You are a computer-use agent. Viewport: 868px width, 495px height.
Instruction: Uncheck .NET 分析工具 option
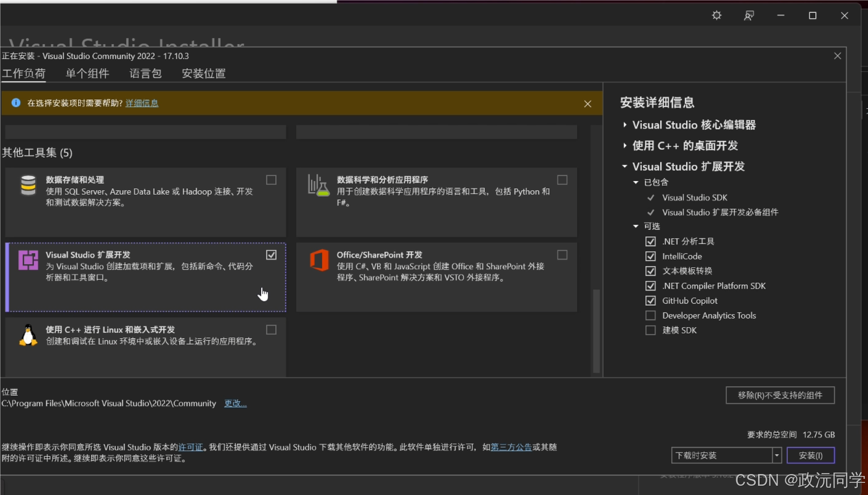point(650,241)
